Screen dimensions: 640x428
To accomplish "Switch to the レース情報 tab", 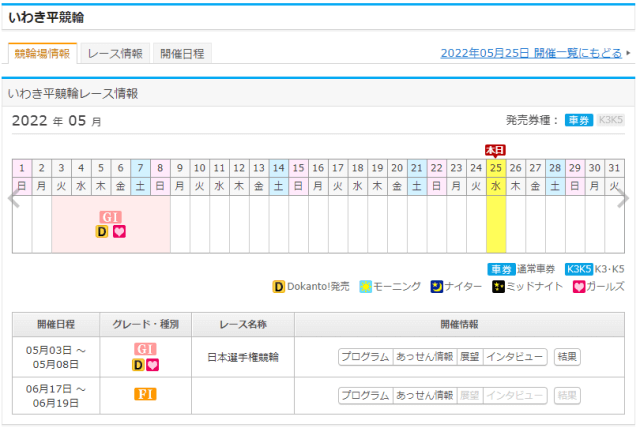I will tap(115, 54).
